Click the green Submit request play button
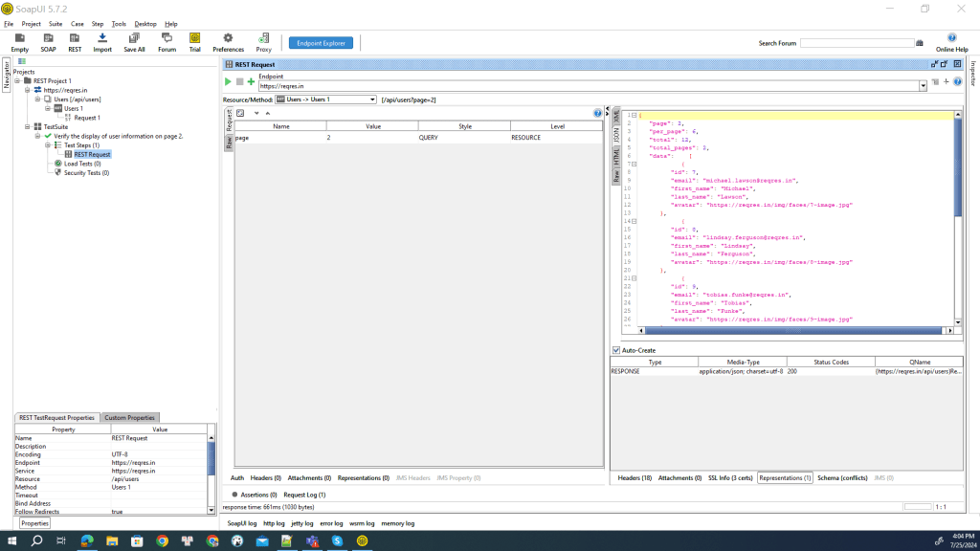 pyautogui.click(x=228, y=82)
